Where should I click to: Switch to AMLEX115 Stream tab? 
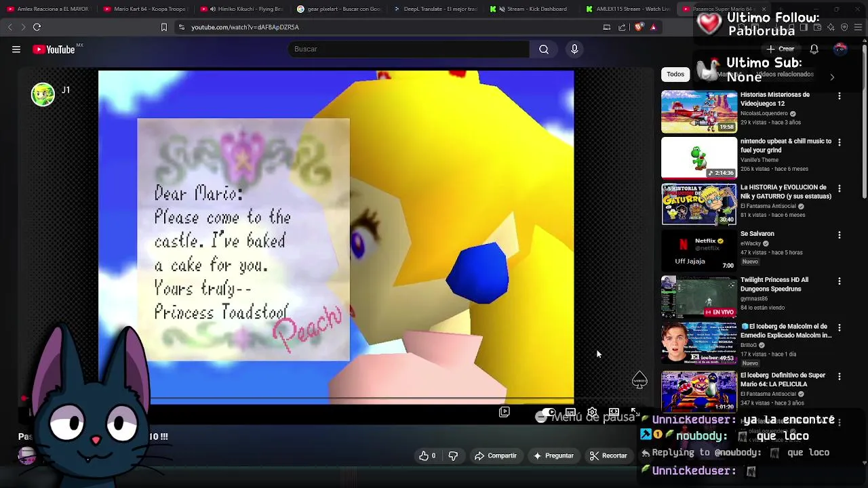pos(629,9)
